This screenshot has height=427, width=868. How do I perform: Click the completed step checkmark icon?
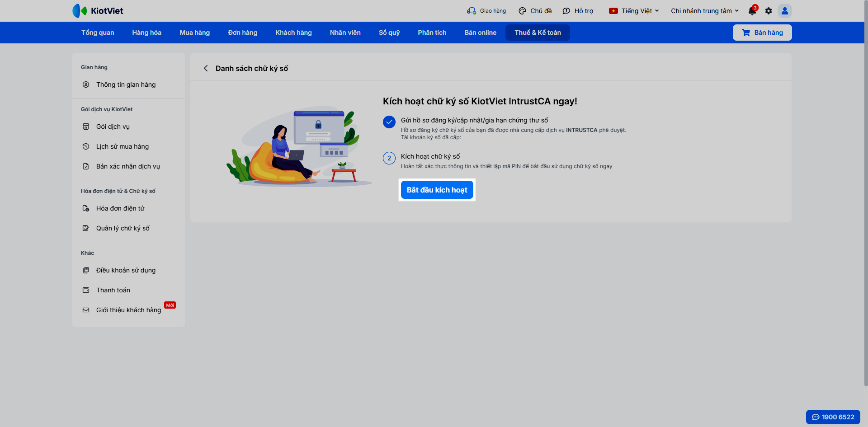(389, 122)
